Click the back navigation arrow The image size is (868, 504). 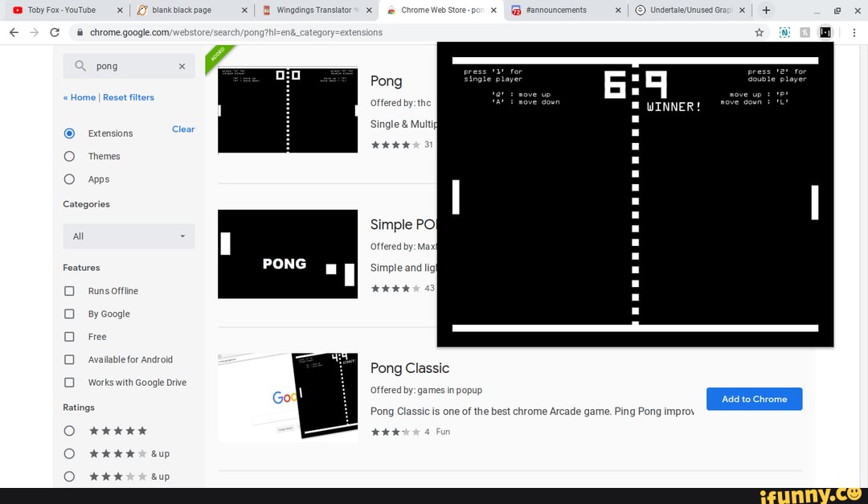pyautogui.click(x=14, y=32)
